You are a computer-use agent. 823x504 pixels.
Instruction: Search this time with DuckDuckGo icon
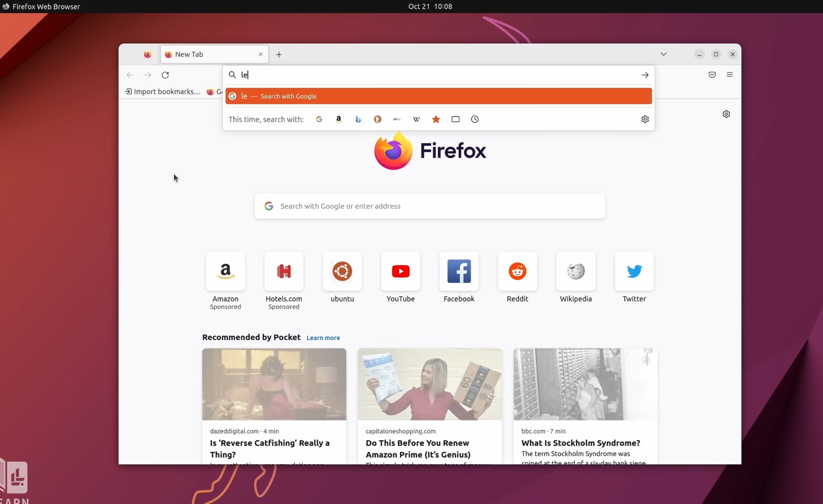(378, 119)
